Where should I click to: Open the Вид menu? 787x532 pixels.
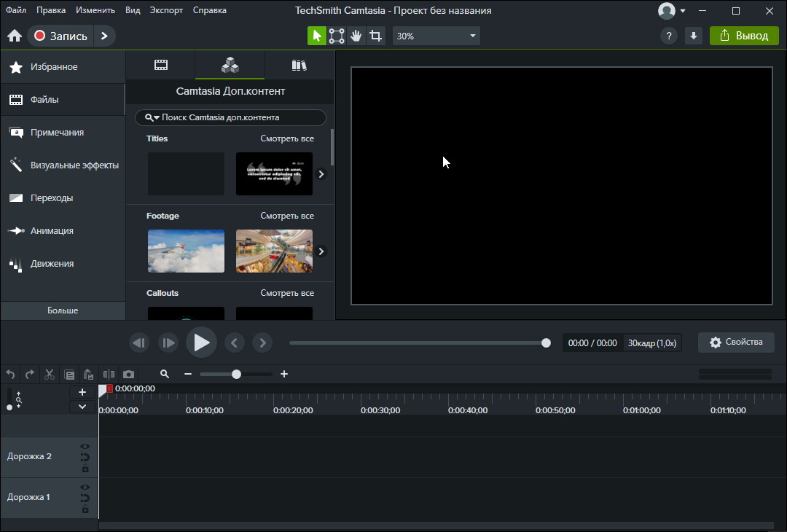tap(133, 10)
